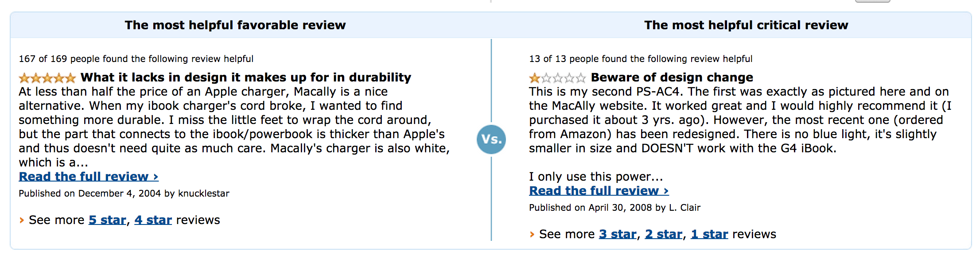Click the orange arrow beside See more 5 star

[22, 220]
